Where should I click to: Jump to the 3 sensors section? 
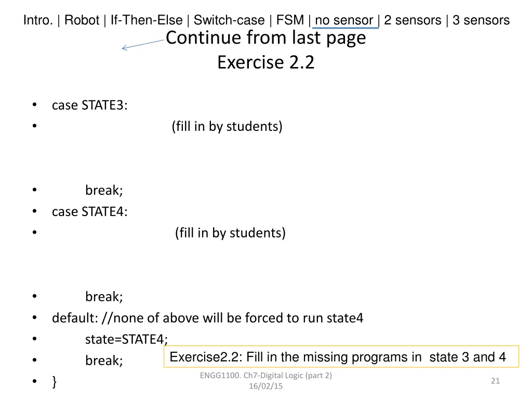click(x=481, y=20)
